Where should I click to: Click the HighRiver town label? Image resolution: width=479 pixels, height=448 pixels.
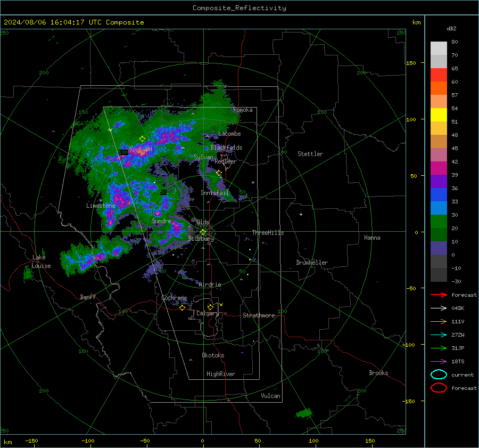point(221,374)
